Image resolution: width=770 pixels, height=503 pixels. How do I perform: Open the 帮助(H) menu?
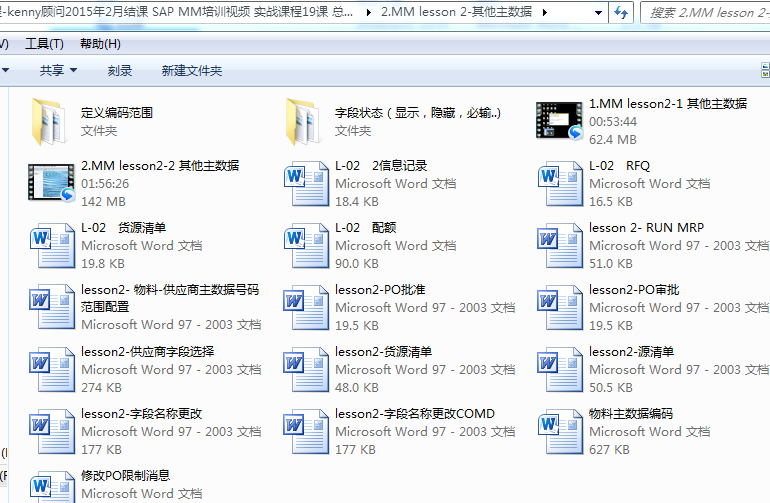(x=100, y=44)
